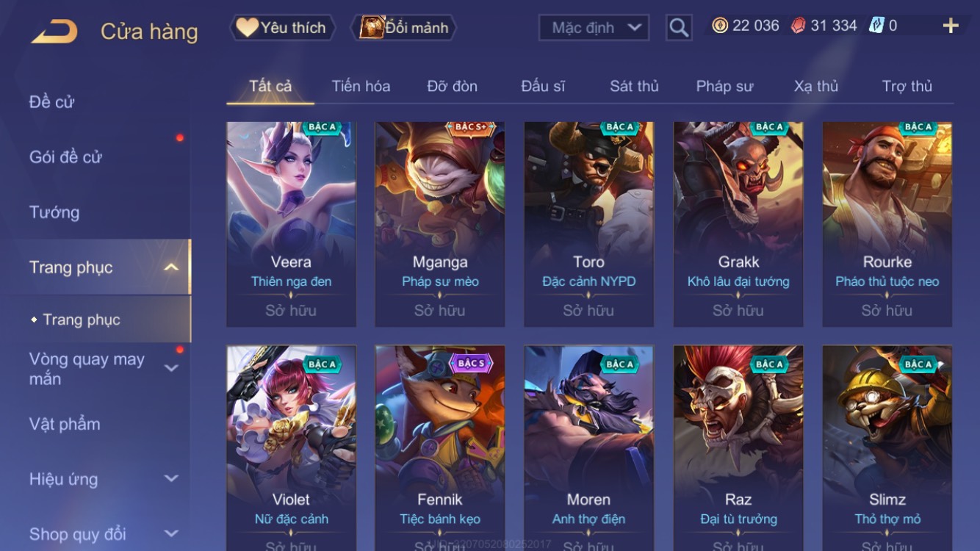Switch to the Sát thủ tab
The image size is (980, 551).
tap(634, 86)
